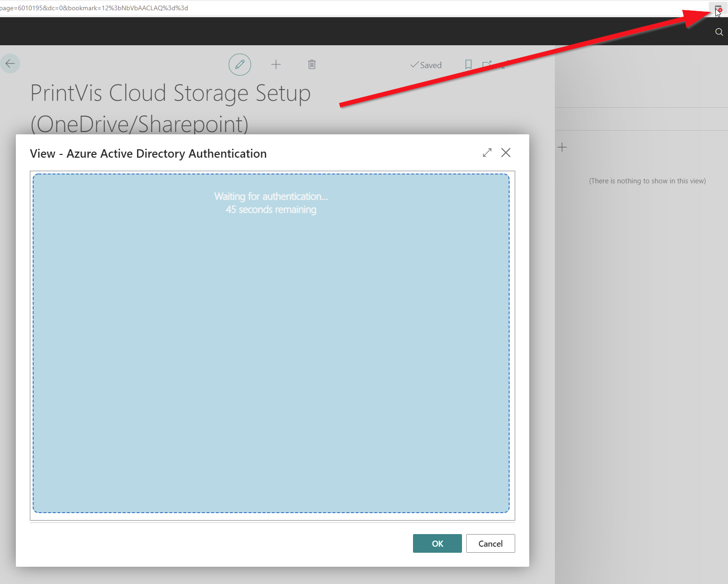Image resolution: width=728 pixels, height=584 pixels.
Task: Click the 'Waiting for authentication...' message
Action: (x=271, y=196)
